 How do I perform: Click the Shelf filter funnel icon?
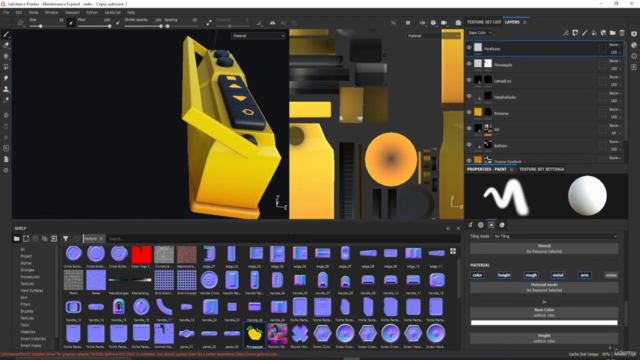click(65, 239)
